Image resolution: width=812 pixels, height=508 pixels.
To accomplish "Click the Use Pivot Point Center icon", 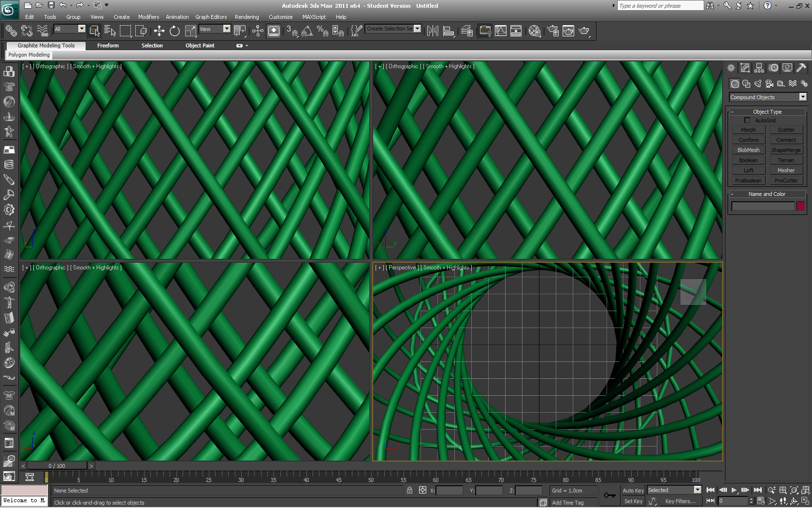I will click(240, 31).
